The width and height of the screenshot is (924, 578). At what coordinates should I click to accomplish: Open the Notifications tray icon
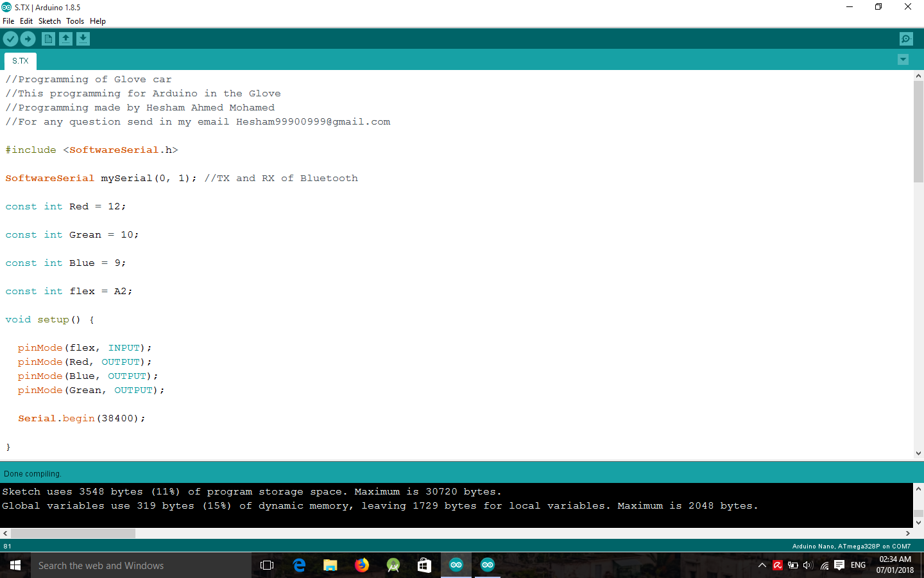click(839, 565)
